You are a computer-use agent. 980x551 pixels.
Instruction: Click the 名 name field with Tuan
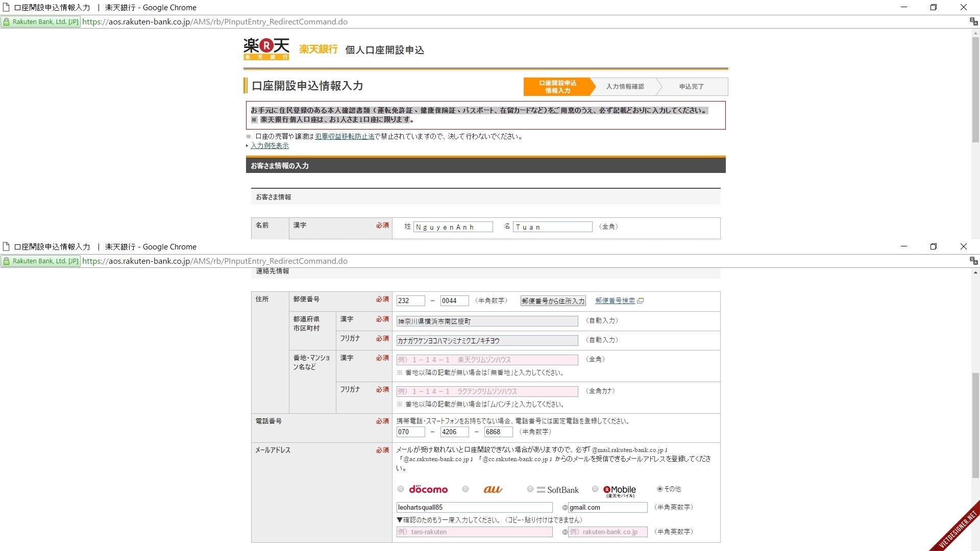553,227
